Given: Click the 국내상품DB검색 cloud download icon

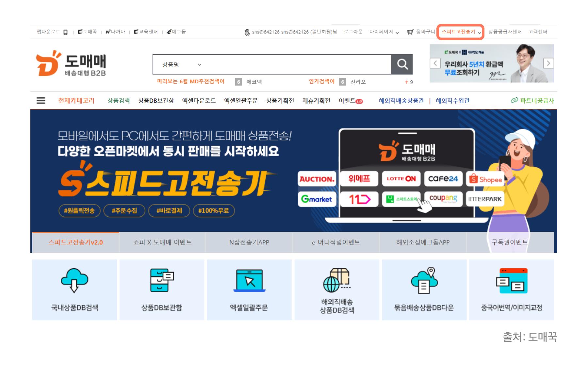Looking at the screenshot, I should [x=74, y=280].
